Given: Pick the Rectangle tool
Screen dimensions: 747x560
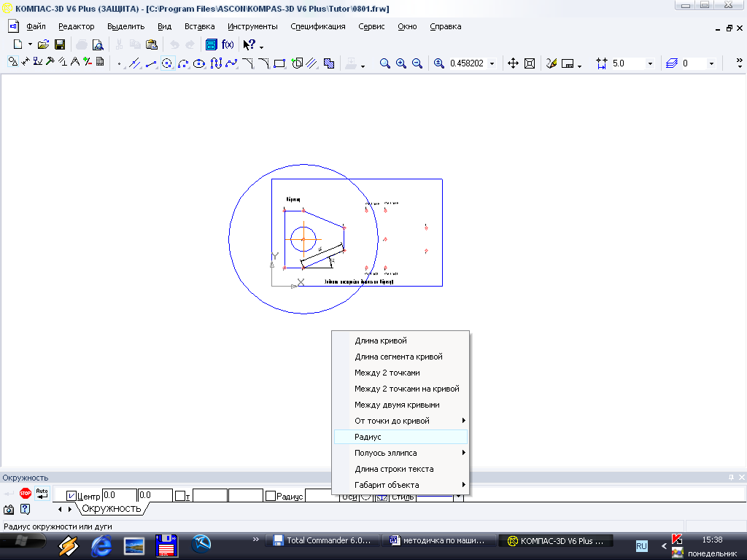Looking at the screenshot, I should (279, 63).
